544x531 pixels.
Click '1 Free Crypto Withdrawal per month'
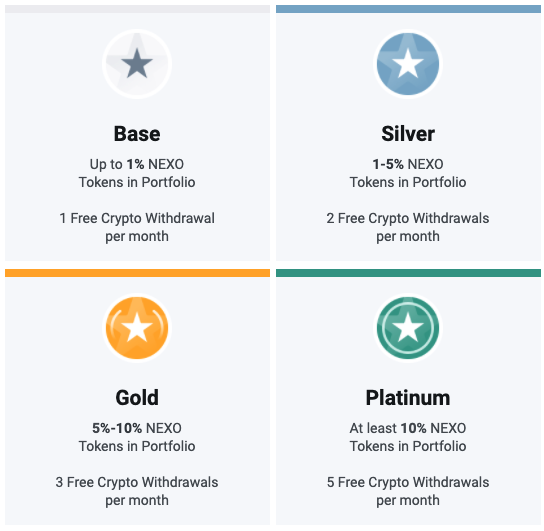[137, 227]
